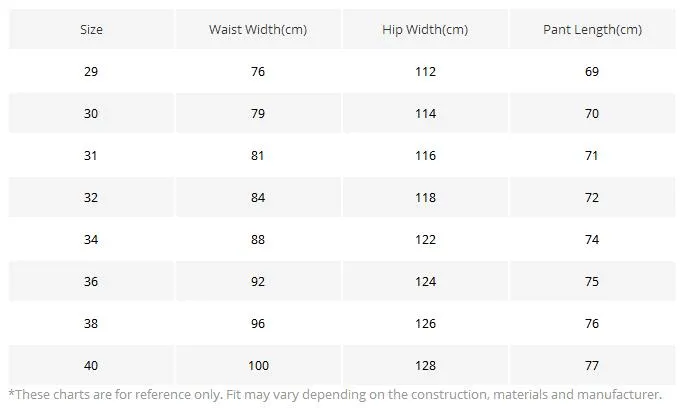Click the reference-only disclaimer text
Screen dimensions: 682x408
pyautogui.click(x=335, y=395)
